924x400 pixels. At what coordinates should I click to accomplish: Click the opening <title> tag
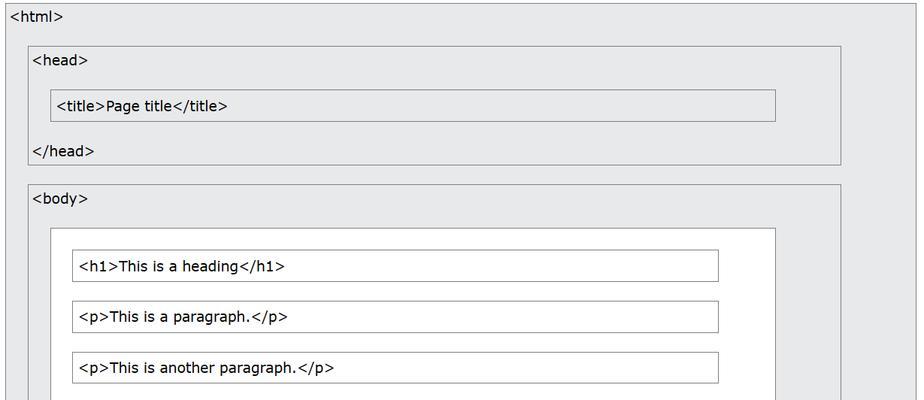pos(81,106)
